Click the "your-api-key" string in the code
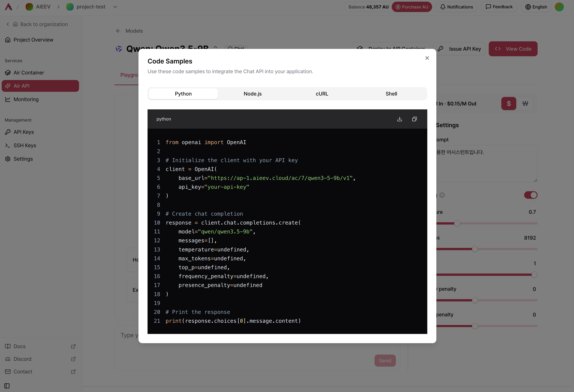Image resolution: width=574 pixels, height=392 pixels. point(227,187)
